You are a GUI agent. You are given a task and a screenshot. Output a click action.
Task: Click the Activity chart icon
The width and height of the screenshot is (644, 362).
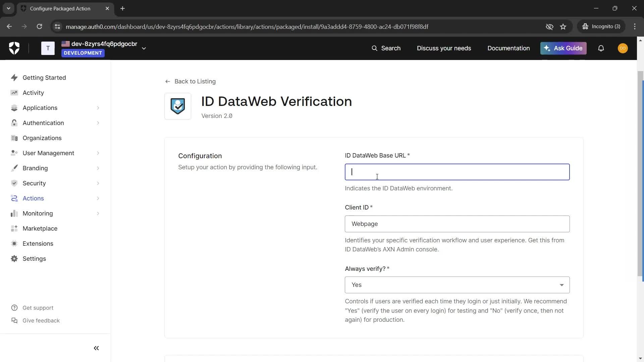14,93
